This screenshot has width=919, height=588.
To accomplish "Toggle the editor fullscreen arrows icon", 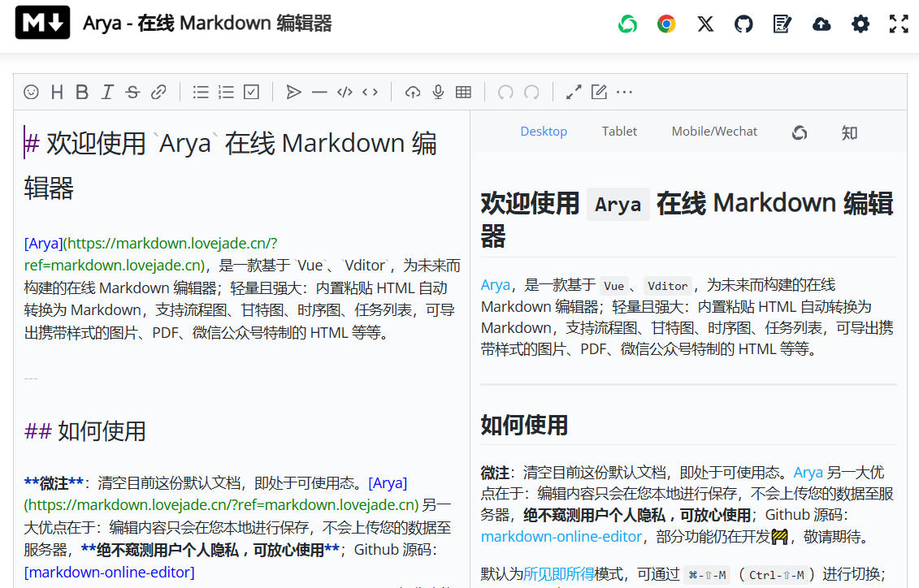I will (574, 93).
